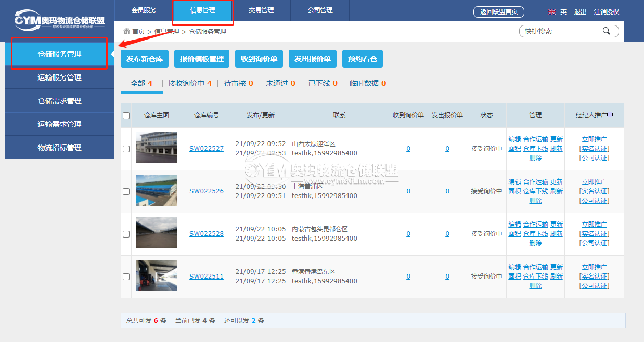Open thumbnail of warehouse SW022511
This screenshot has height=342, width=644.
156,275
